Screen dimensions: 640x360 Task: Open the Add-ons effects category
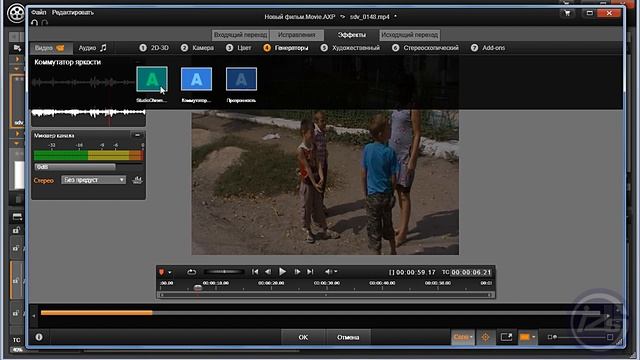(488, 48)
